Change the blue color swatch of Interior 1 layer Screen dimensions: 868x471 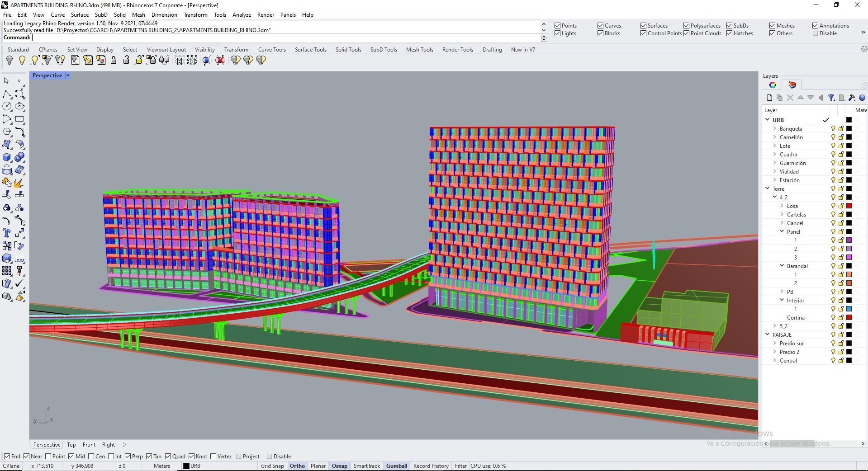849,309
